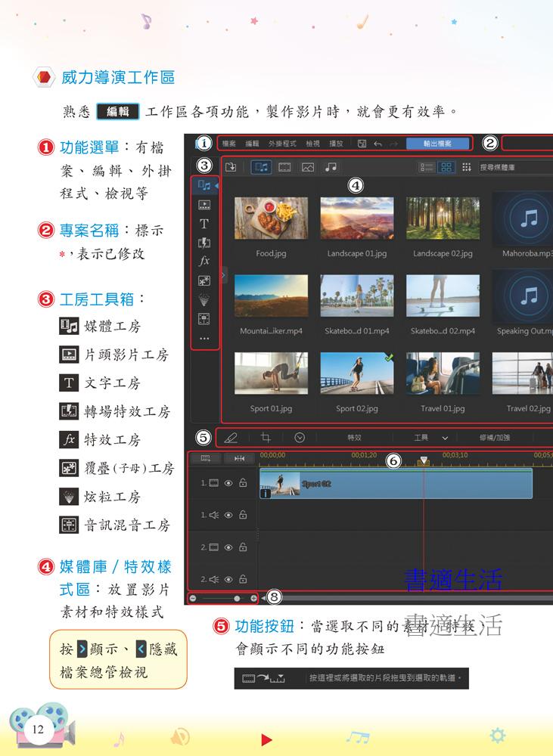
Task: Open the 編輯 menu
Action: (252, 144)
